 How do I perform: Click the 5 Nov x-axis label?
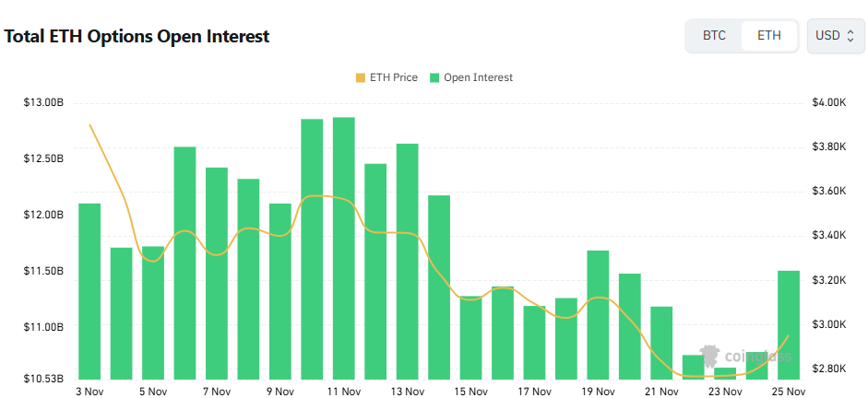(153, 392)
